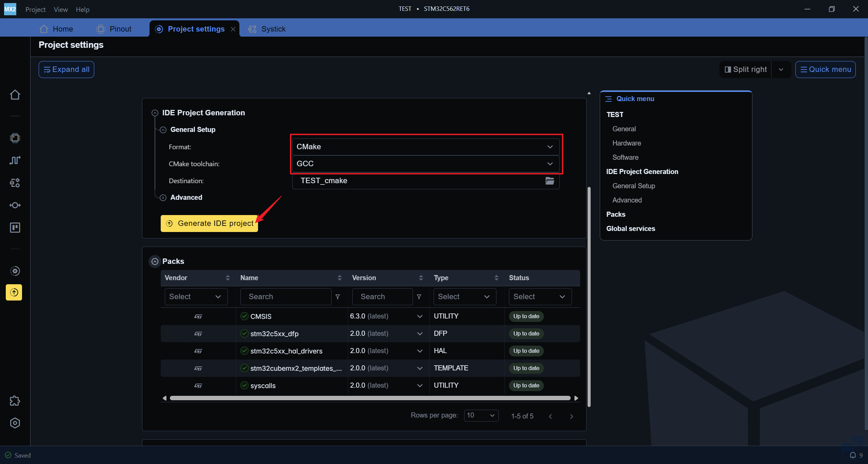Open the peripherals configuration sidebar icon
Image resolution: width=868 pixels, height=464 pixels.
pos(15,183)
